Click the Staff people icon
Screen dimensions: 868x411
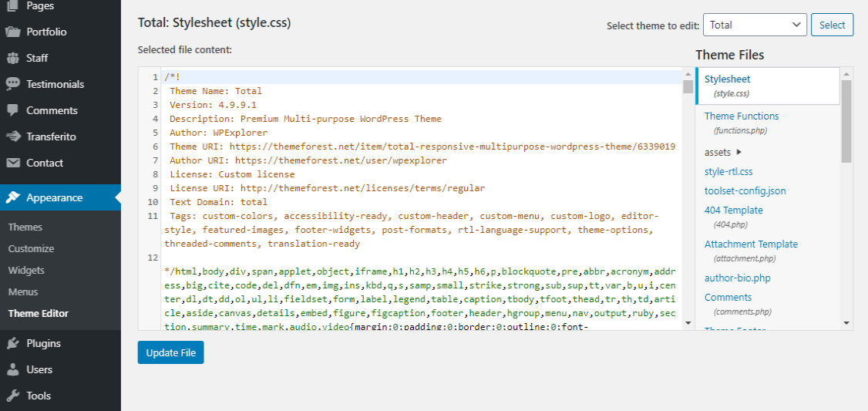click(x=13, y=59)
